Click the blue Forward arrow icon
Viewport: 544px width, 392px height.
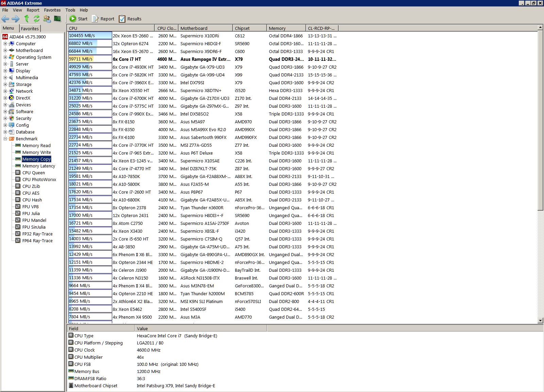click(x=16, y=19)
